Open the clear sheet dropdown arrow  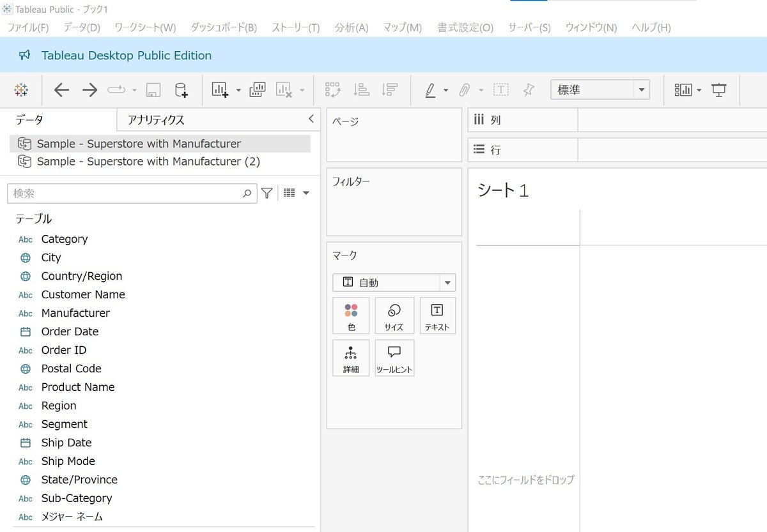302,90
